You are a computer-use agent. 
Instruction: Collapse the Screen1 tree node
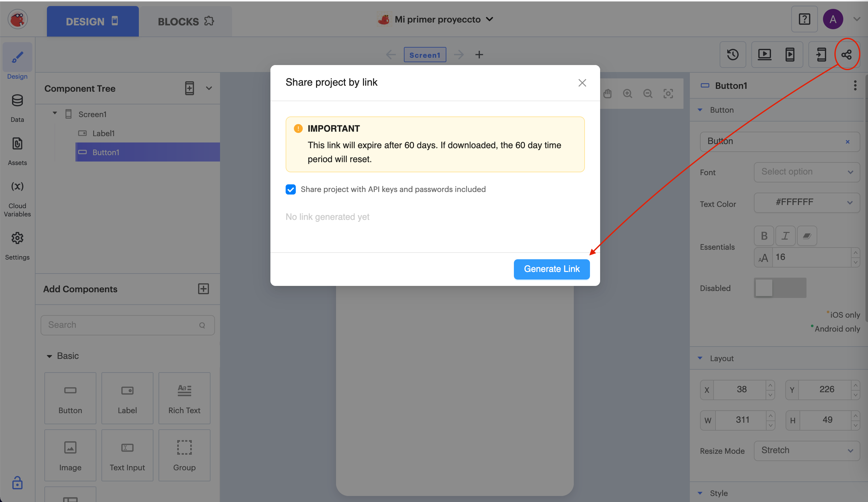coord(55,113)
